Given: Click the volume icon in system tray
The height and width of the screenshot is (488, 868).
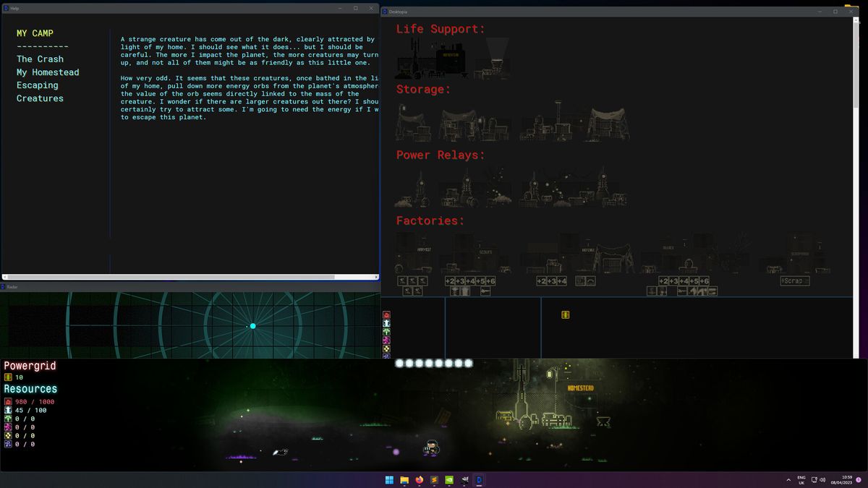Looking at the screenshot, I should click(822, 479).
